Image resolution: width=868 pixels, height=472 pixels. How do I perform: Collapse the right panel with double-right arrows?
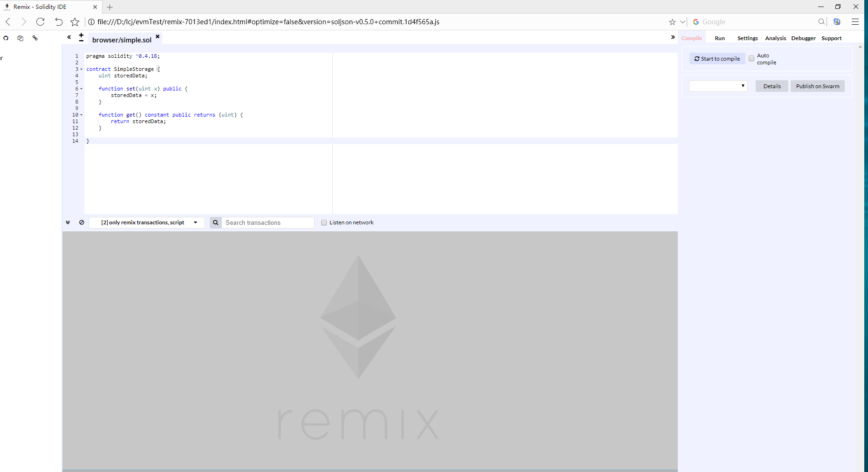[673, 37]
